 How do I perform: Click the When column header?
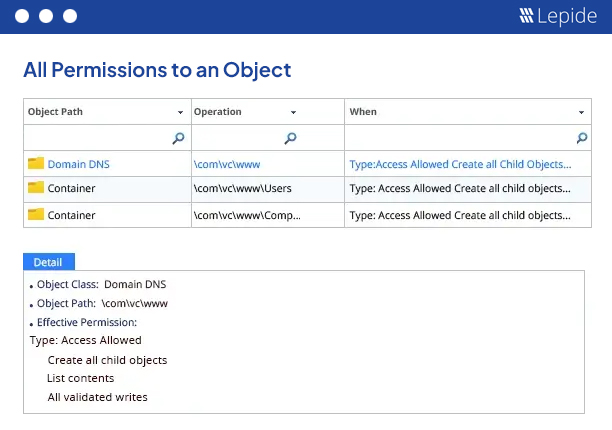tap(468, 112)
